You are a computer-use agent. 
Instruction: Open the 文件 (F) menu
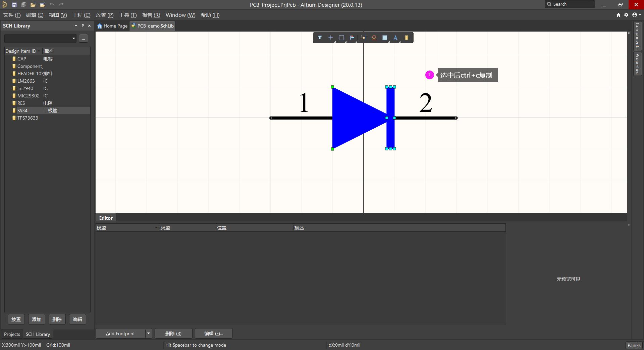pos(12,15)
